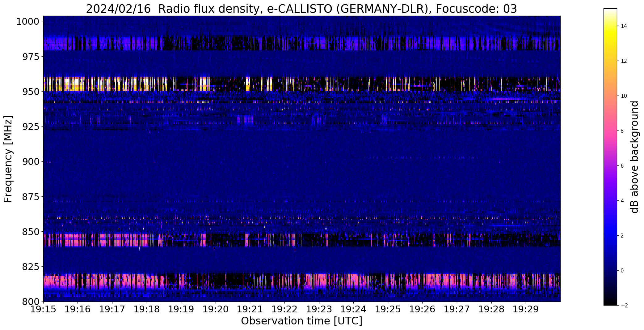Click the 19:19 time tick label
Viewport: 644px width, 330px height.
(x=181, y=309)
